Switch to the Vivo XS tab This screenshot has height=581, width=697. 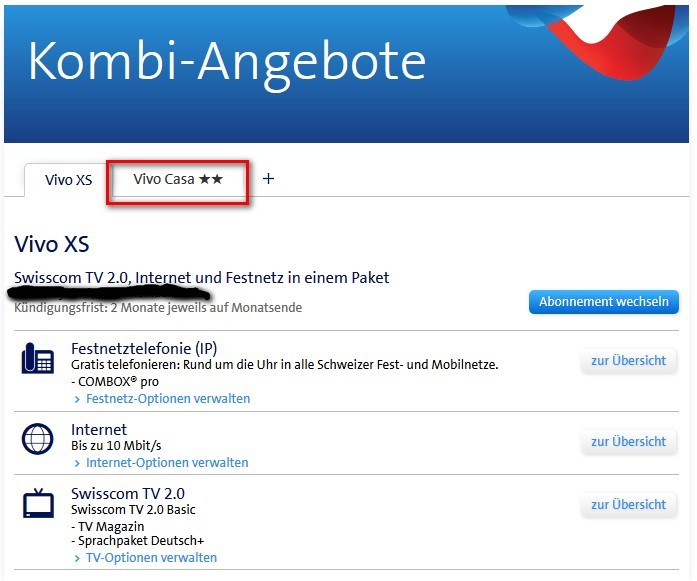(68, 180)
